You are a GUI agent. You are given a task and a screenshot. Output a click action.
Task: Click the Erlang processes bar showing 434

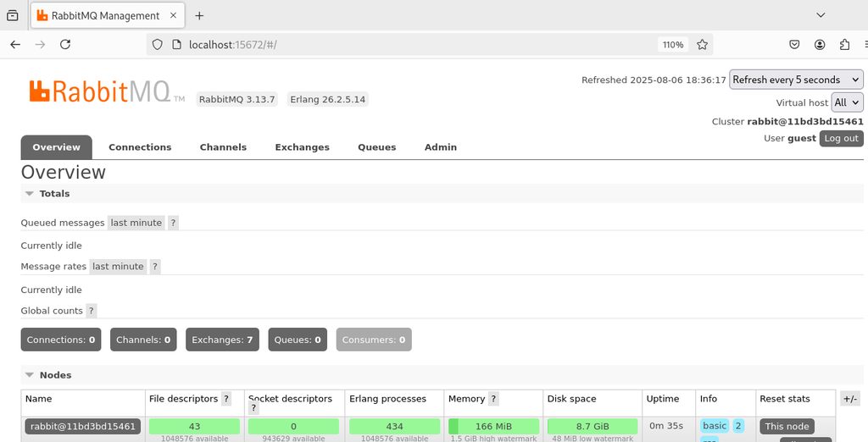[x=395, y=427]
